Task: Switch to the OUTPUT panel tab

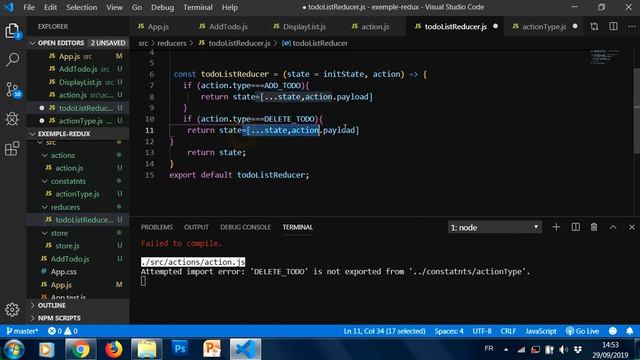Action: [196, 227]
